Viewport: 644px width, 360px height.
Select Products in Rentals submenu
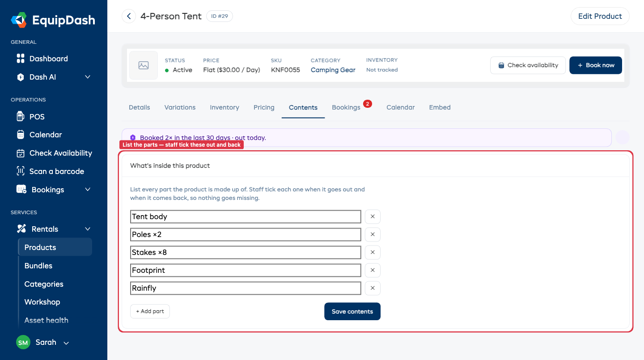(55, 247)
